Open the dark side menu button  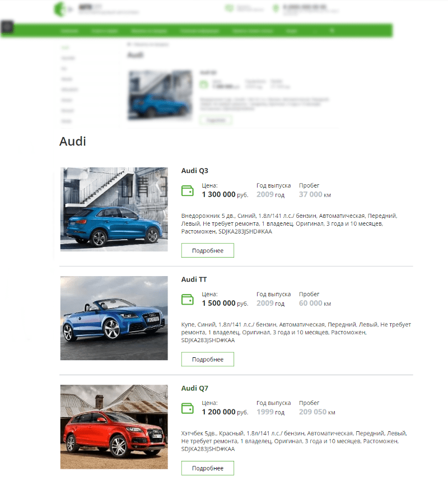click(x=7, y=27)
